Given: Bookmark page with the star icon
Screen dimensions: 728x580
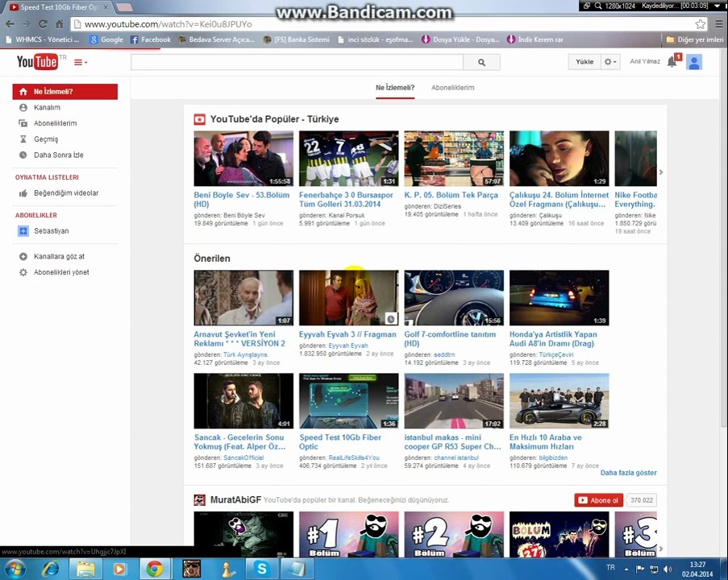Looking at the screenshot, I should [700, 24].
